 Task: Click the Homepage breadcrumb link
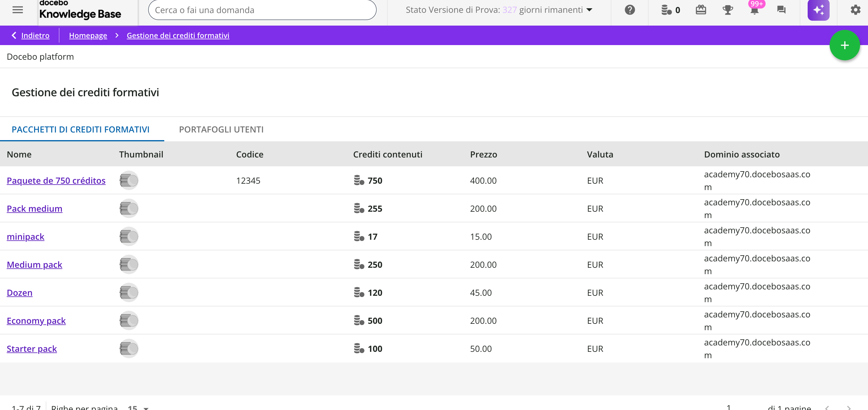coord(88,35)
